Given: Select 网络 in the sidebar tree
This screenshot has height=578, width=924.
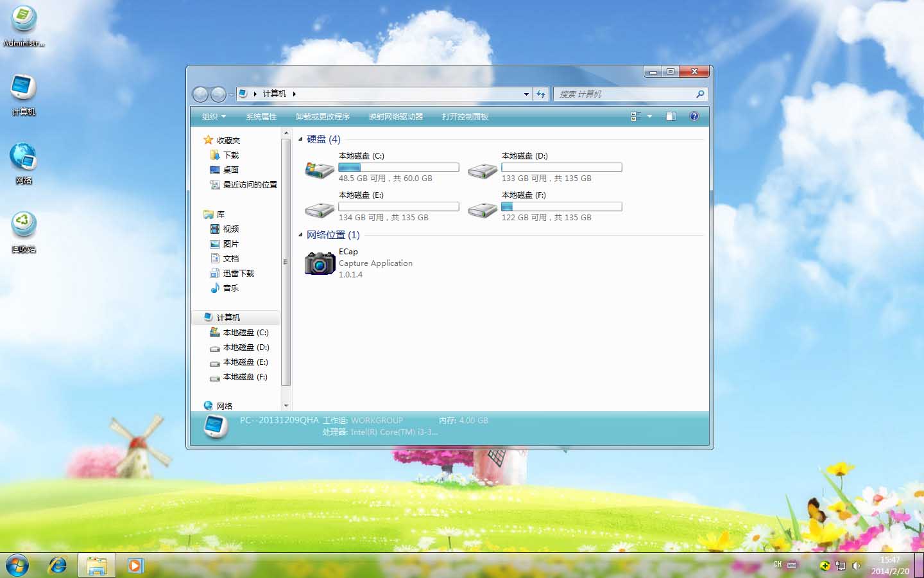Looking at the screenshot, I should (225, 406).
